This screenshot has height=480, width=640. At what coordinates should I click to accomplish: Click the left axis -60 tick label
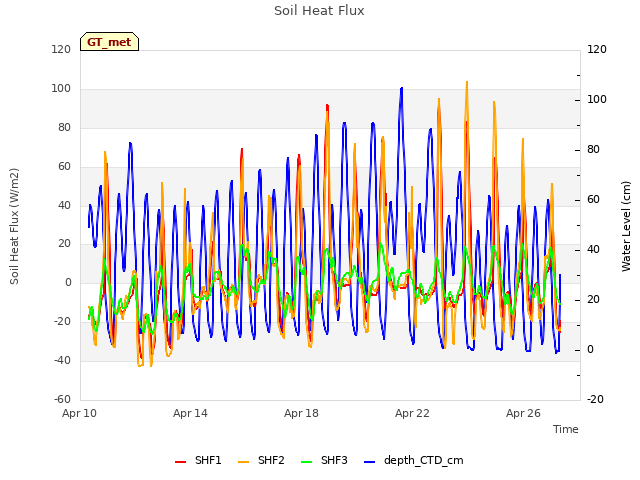(x=62, y=399)
